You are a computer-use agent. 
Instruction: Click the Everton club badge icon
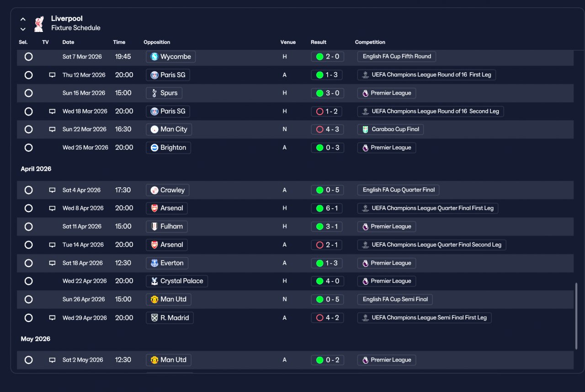(x=154, y=263)
